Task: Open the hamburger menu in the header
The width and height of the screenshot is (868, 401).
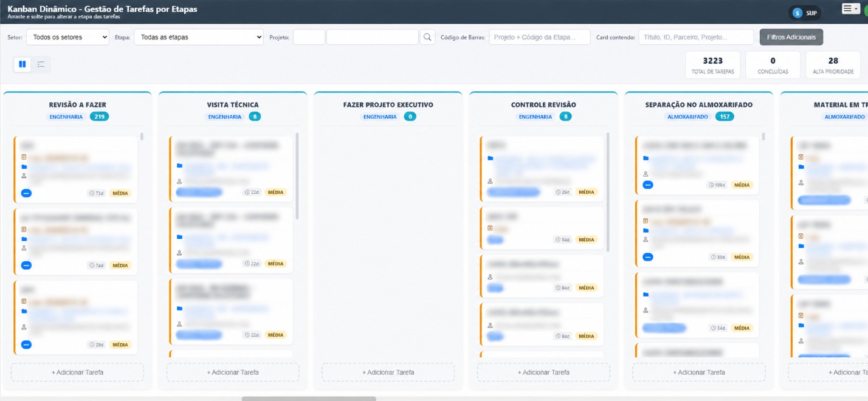Action: click(x=850, y=9)
